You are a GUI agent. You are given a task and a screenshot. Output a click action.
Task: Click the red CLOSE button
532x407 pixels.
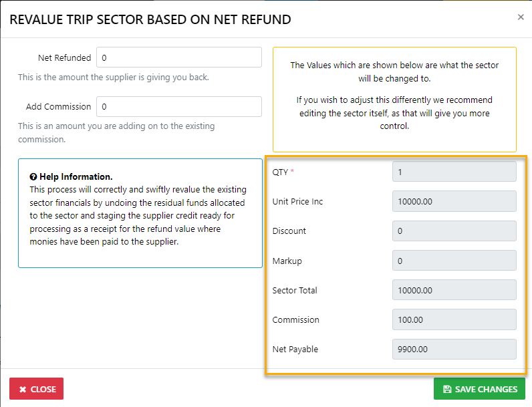click(36, 389)
